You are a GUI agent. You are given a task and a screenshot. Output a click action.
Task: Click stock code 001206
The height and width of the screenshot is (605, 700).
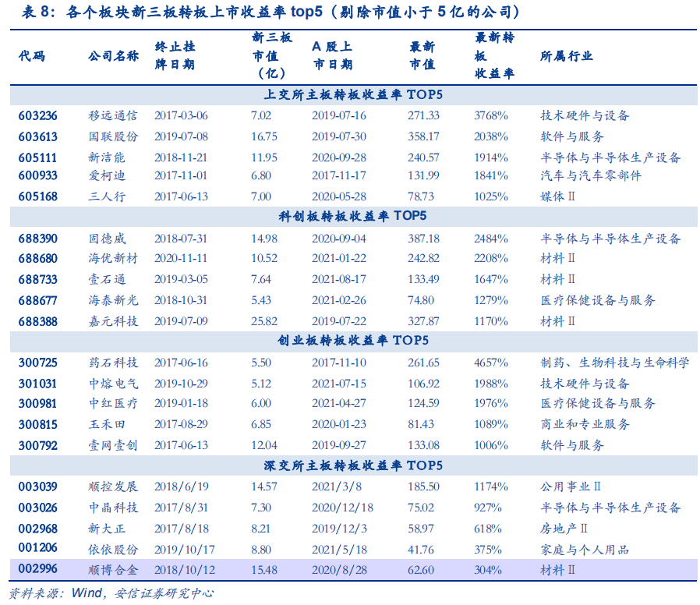point(38,548)
